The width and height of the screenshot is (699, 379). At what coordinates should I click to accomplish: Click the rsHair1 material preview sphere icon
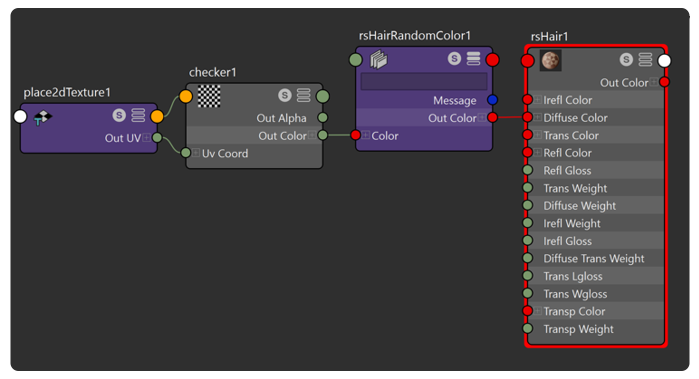[551, 60]
